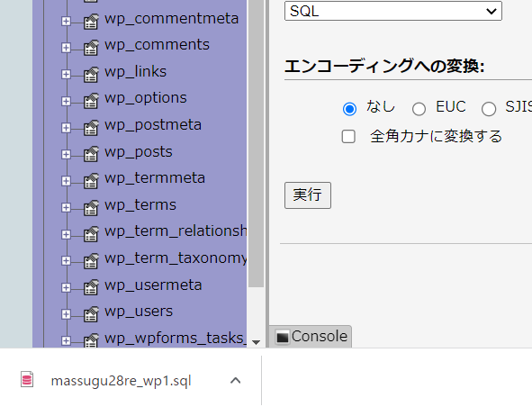Image resolution: width=532 pixels, height=407 pixels.
Task: Open the download options chevron for massugu28re_wp1.sql
Action: (x=236, y=381)
